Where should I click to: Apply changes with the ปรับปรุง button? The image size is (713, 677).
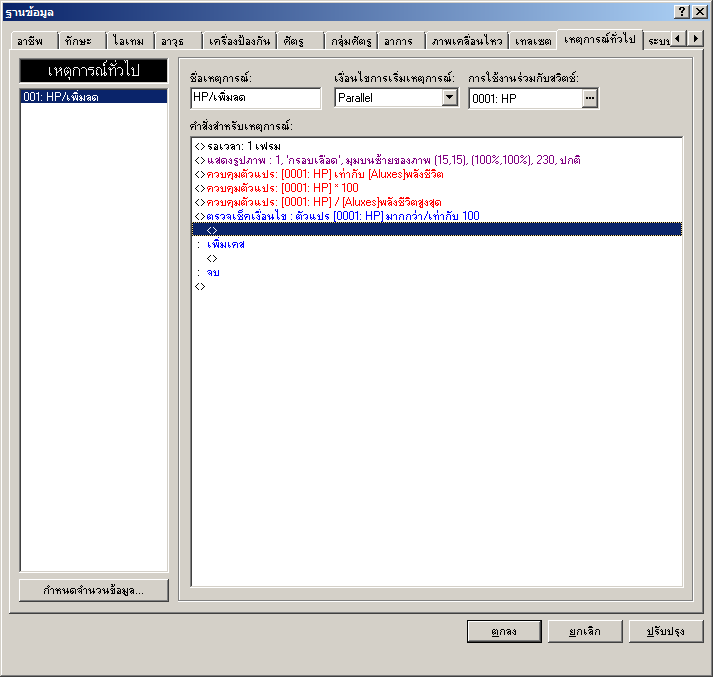tap(666, 631)
